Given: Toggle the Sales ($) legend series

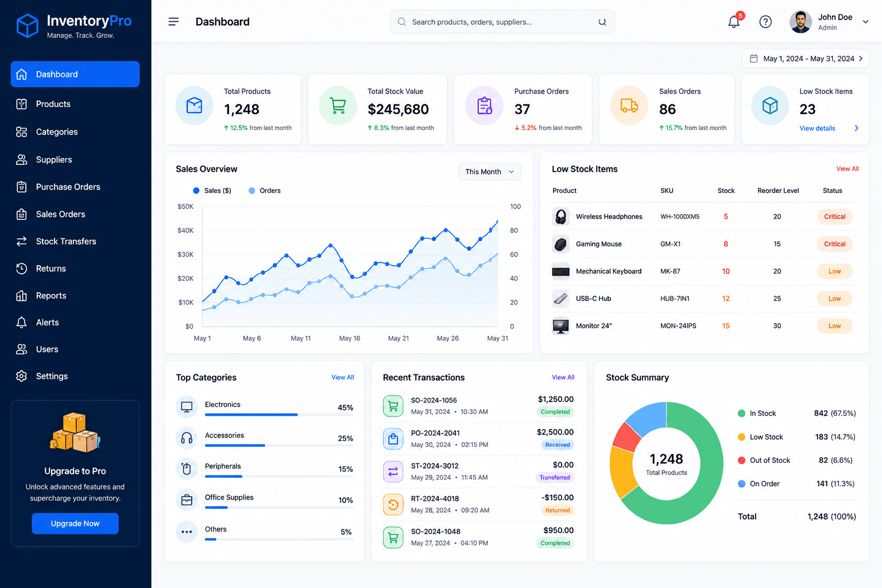Looking at the screenshot, I should tap(212, 191).
